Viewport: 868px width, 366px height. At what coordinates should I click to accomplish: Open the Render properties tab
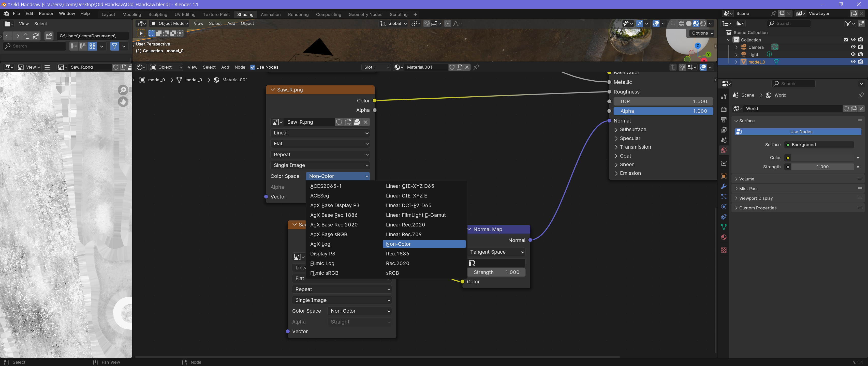tap(724, 109)
